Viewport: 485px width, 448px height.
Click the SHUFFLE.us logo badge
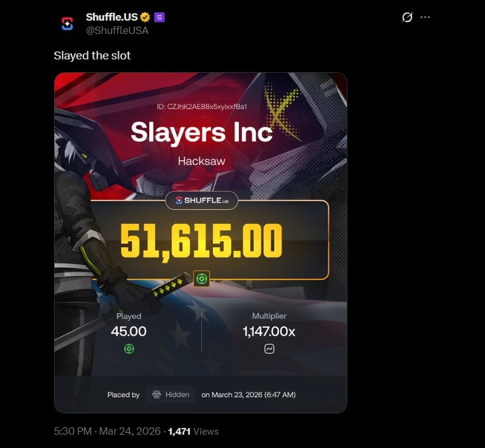(x=202, y=200)
